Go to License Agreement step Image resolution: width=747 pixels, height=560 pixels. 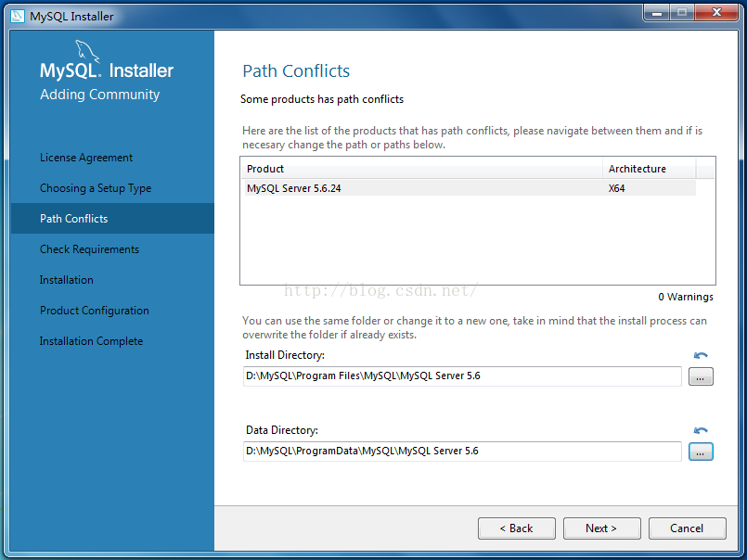[x=86, y=158]
